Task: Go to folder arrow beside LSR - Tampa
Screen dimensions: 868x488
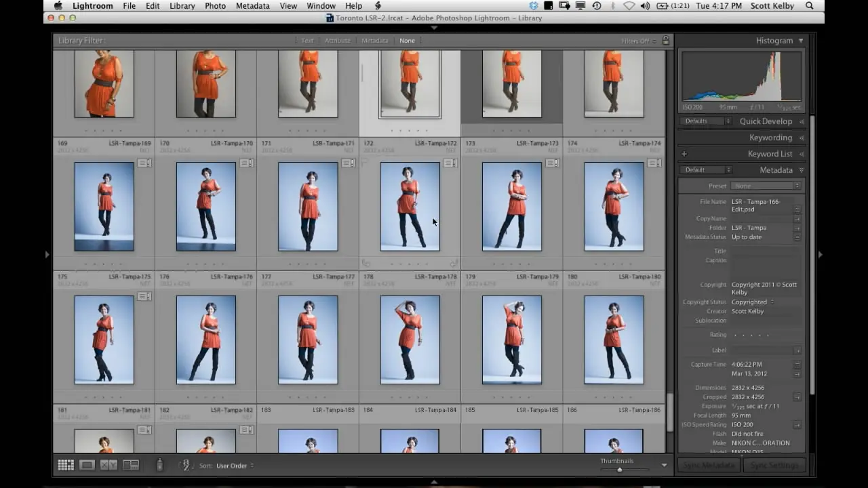Action: tap(797, 228)
